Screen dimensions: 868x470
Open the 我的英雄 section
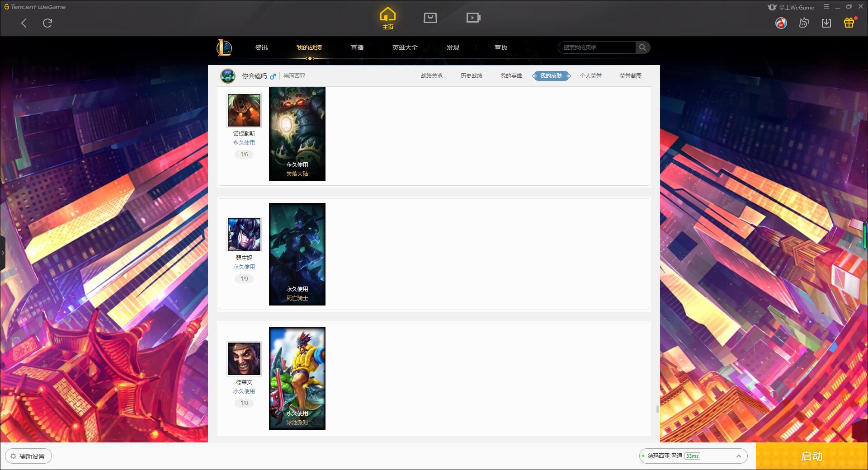[511, 76]
